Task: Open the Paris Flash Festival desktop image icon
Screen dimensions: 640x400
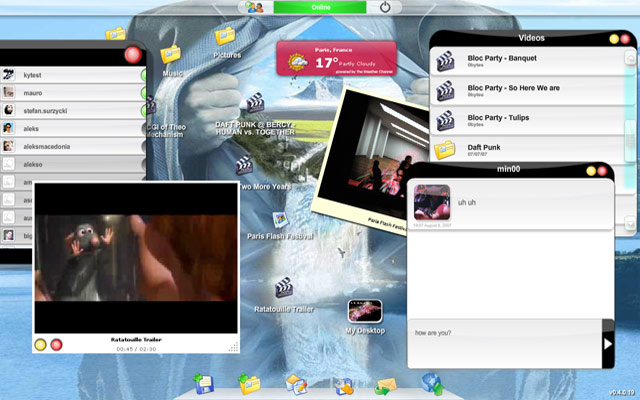Action: pos(280,220)
